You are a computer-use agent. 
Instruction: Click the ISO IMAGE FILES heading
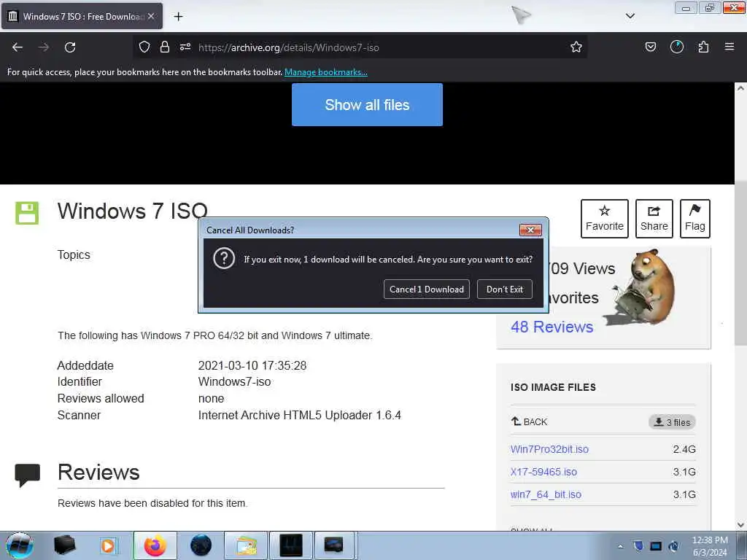click(553, 387)
